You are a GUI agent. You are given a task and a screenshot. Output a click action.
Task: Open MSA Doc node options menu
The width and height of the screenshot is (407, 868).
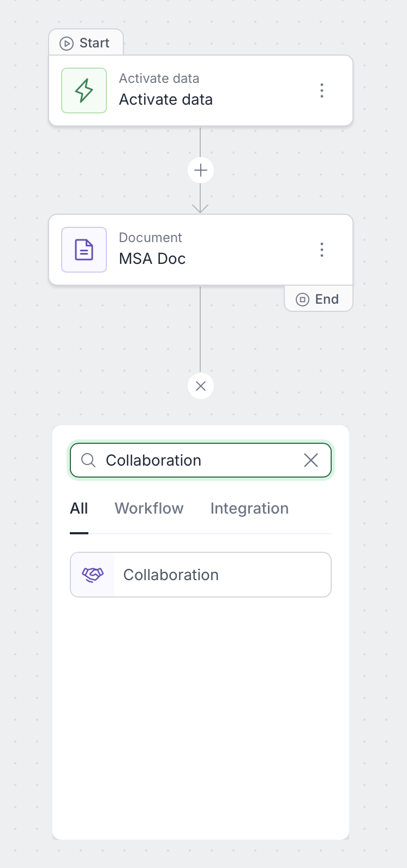[322, 250]
